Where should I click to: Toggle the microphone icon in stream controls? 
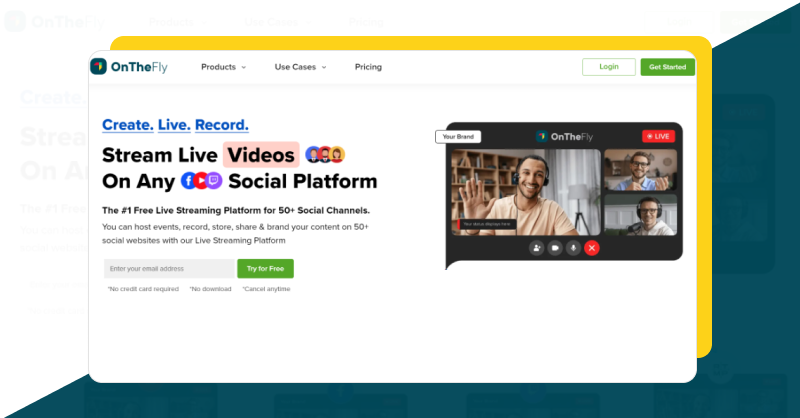(573, 248)
